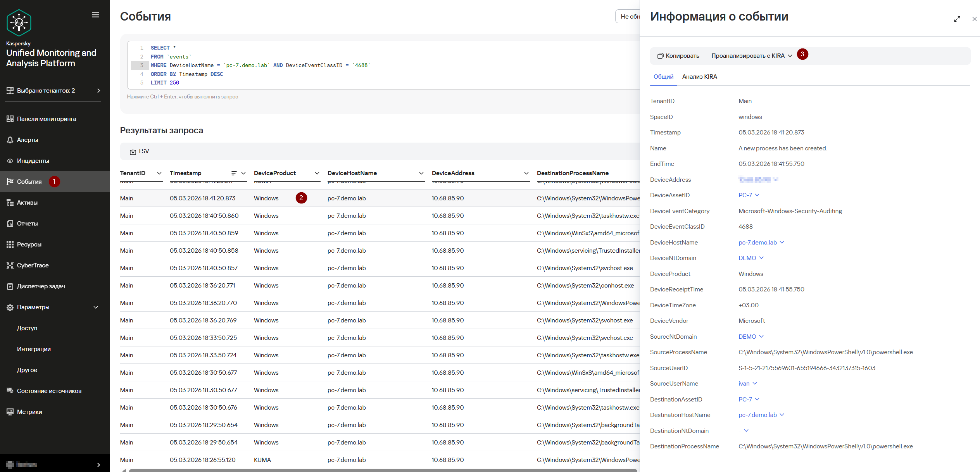Click the Metrics monitor icon

tap(10, 412)
